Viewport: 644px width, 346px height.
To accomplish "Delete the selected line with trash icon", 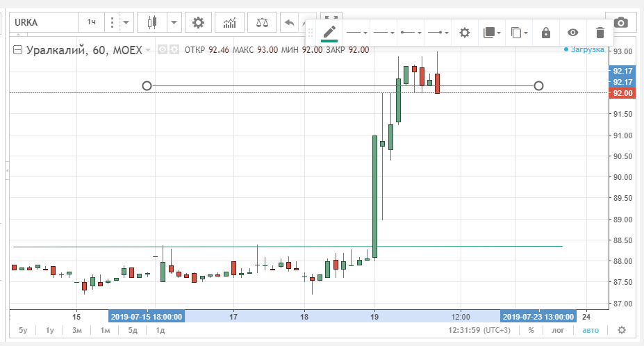I will click(x=600, y=33).
